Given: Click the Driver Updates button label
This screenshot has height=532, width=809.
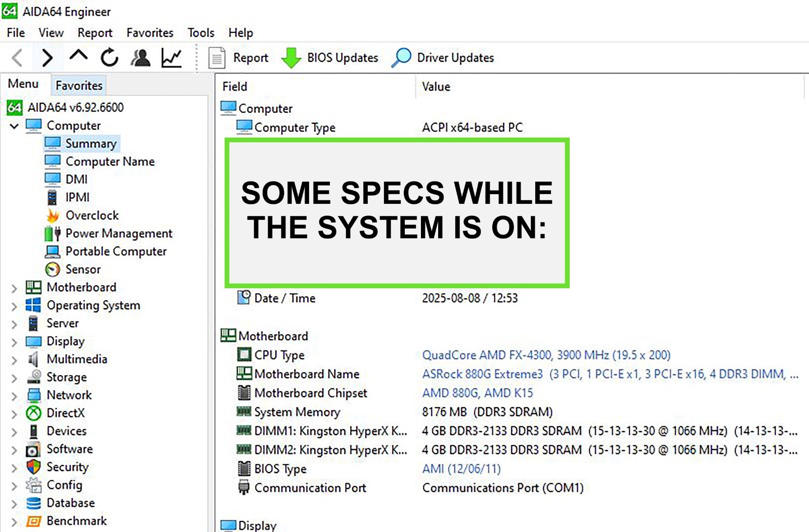Looking at the screenshot, I should coord(455,58).
